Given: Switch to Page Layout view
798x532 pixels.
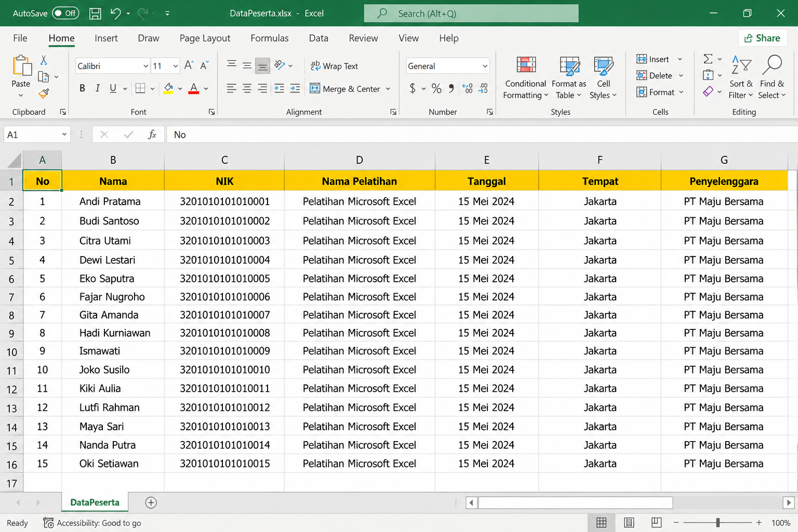Looking at the screenshot, I should pos(629,523).
